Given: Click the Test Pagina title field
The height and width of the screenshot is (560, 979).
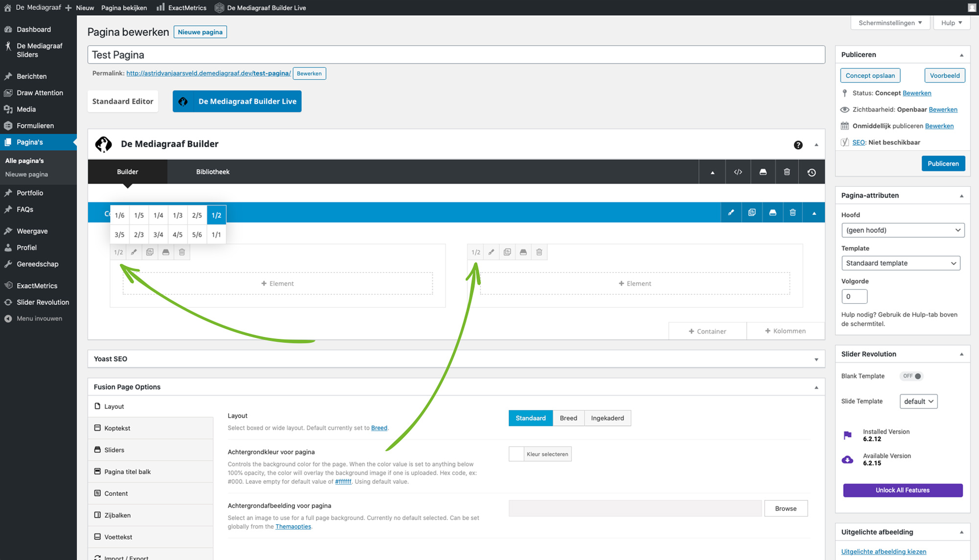Looking at the screenshot, I should point(455,55).
